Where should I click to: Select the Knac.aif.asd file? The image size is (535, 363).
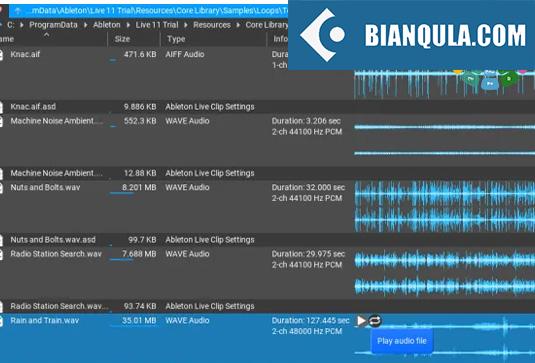click(x=33, y=106)
